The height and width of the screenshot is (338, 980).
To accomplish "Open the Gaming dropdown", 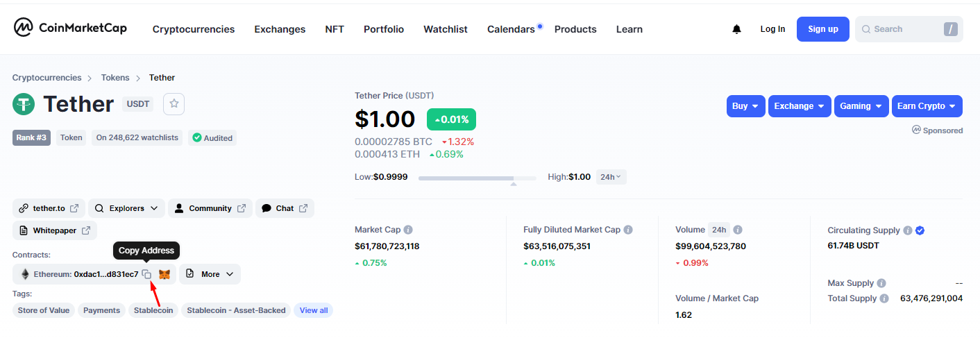I will coord(861,106).
